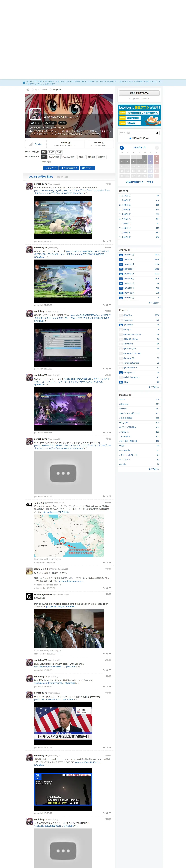The image size is (186, 868).
Task: Select the OR検索 radio button
Action: click(x=141, y=138)
